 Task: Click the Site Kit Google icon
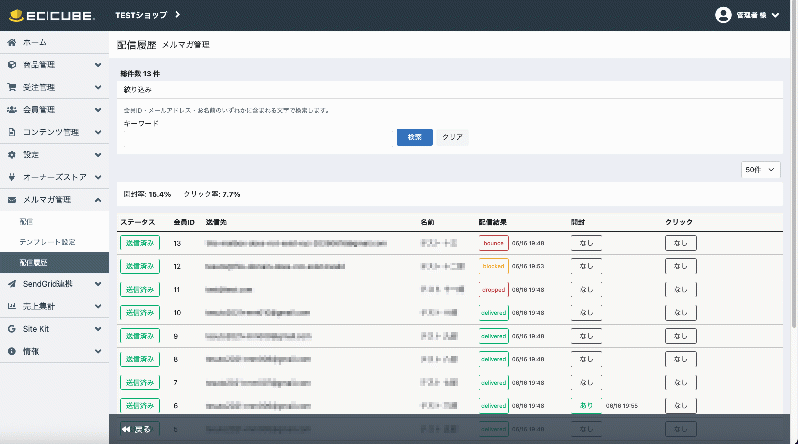12,329
